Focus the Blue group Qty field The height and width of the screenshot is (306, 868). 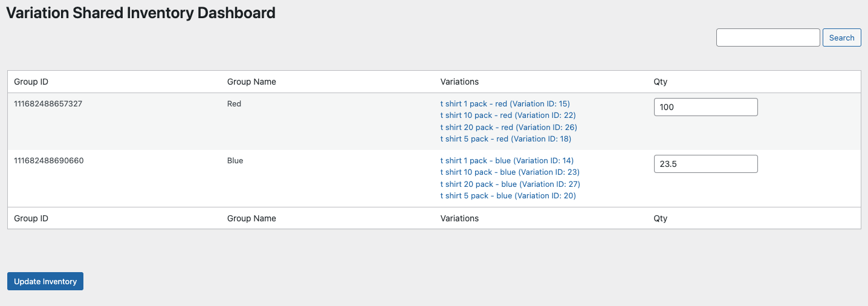705,164
